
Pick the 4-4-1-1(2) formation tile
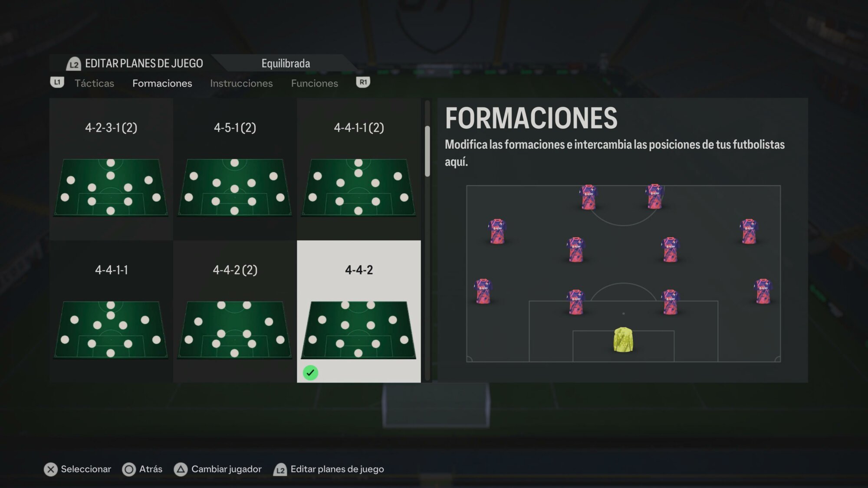pyautogui.click(x=359, y=169)
